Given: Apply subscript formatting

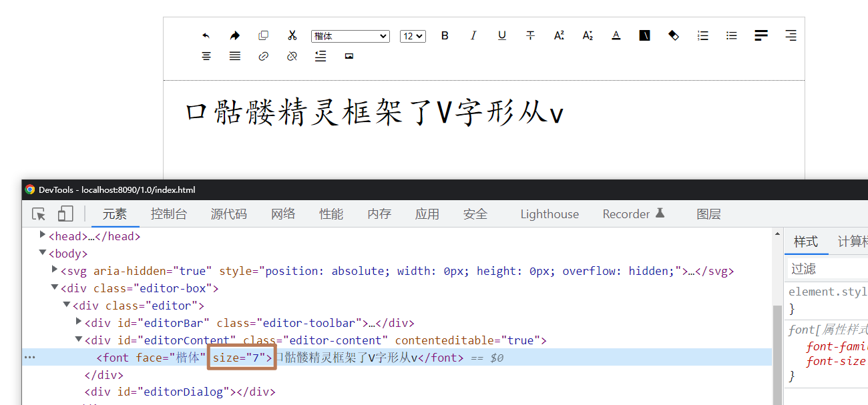Looking at the screenshot, I should click(x=588, y=35).
